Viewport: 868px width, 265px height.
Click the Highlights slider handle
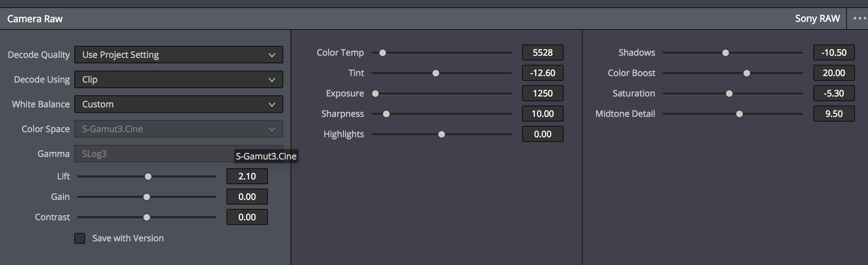pyautogui.click(x=442, y=134)
